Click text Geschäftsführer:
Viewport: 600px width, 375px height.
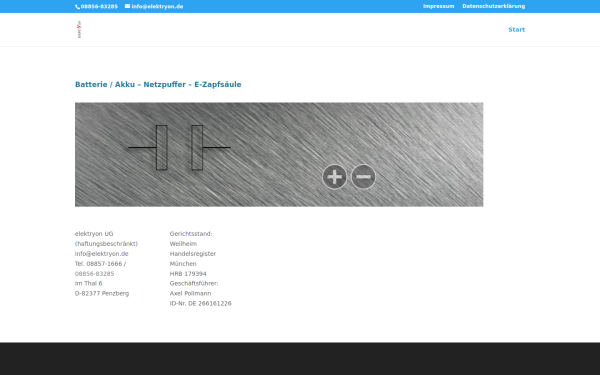pyautogui.click(x=194, y=284)
